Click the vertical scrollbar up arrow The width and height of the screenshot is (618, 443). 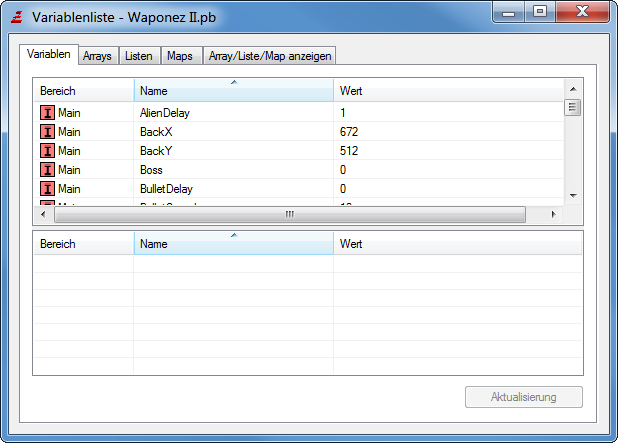click(x=573, y=89)
